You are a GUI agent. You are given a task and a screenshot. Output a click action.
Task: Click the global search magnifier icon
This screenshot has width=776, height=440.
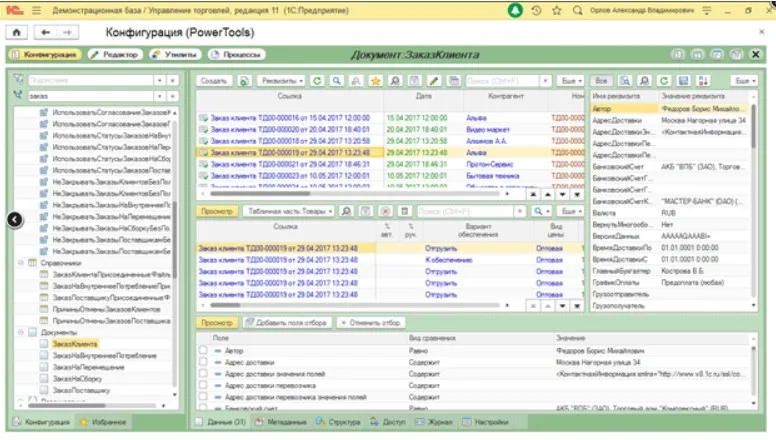click(x=577, y=10)
